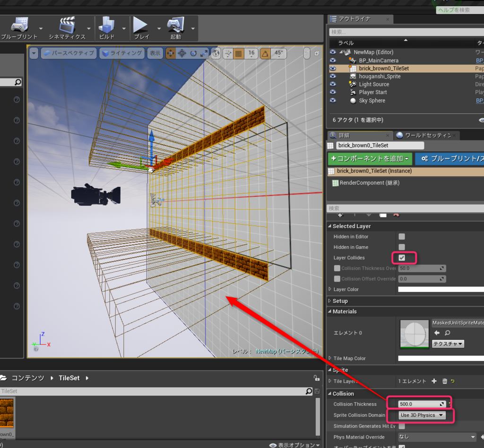
Task: Toggle visibility eye for Sky Sphere
Action: tap(333, 100)
